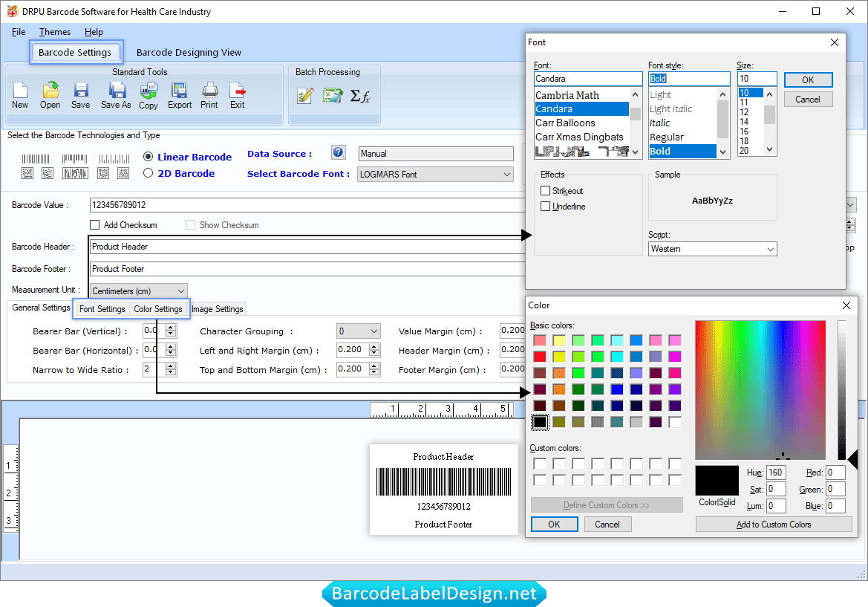Decrease the Top and Bottom Margin stepper
The height and width of the screenshot is (607, 868).
(x=375, y=372)
